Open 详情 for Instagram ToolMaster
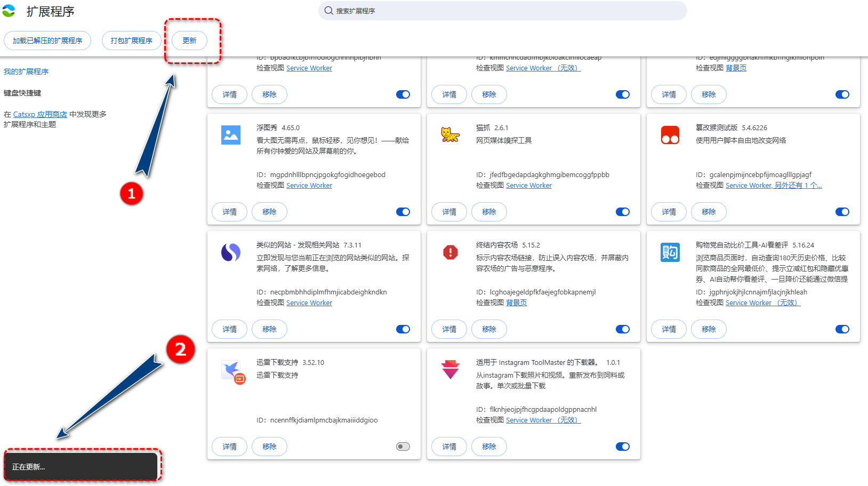This screenshot has height=486, width=868. tap(449, 447)
